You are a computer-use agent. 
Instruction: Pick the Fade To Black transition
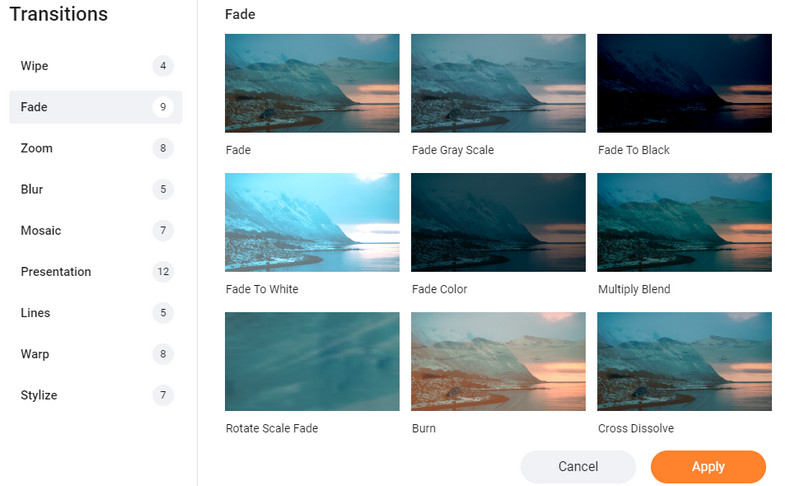[684, 83]
